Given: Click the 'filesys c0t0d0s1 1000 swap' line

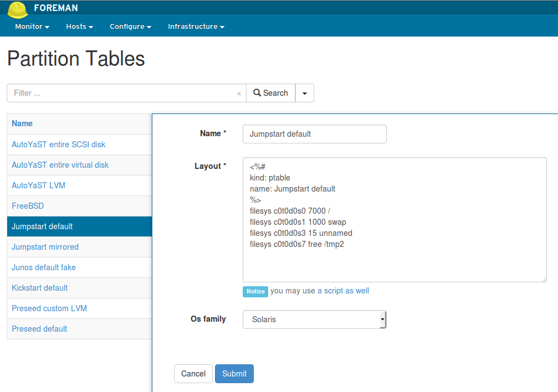Looking at the screenshot, I should pos(298,222).
